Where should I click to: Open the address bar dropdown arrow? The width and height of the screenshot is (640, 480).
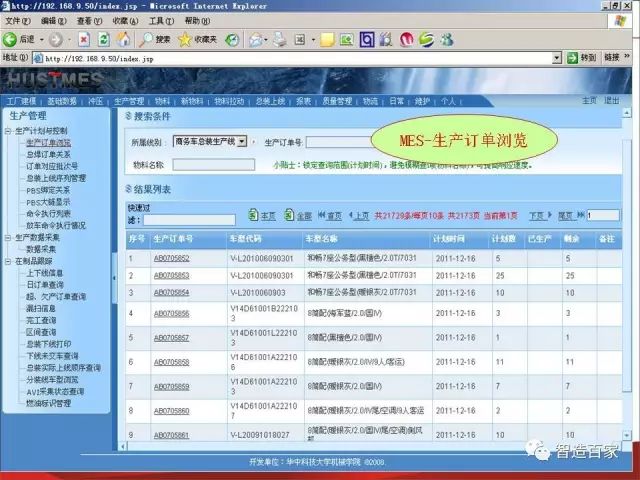(x=557, y=58)
